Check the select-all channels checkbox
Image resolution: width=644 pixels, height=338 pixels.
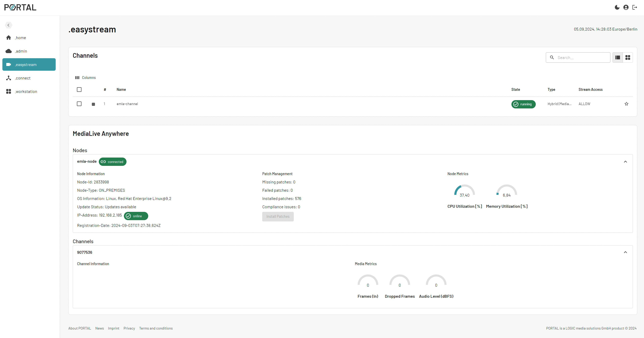tap(79, 90)
